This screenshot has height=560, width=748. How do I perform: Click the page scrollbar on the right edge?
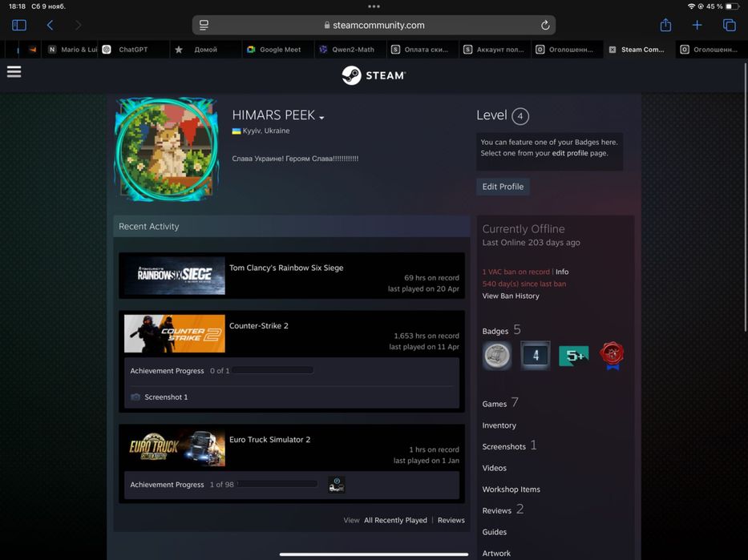[x=745, y=197]
